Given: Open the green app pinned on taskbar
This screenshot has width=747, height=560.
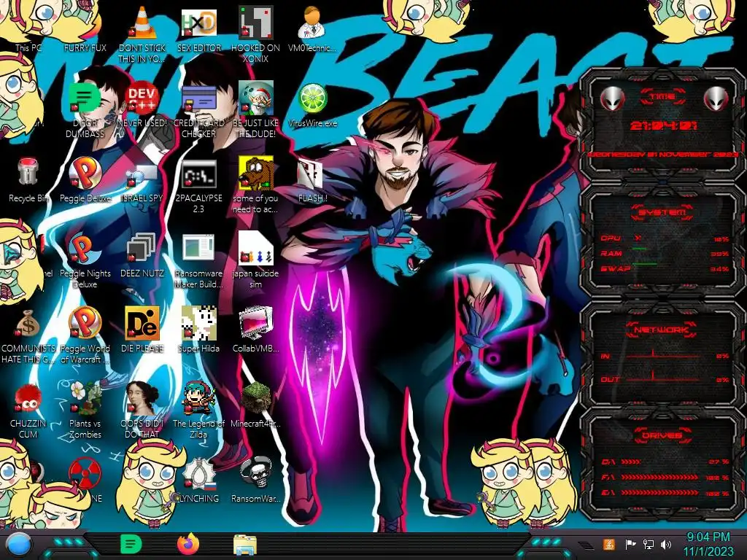Looking at the screenshot, I should click(x=131, y=544).
